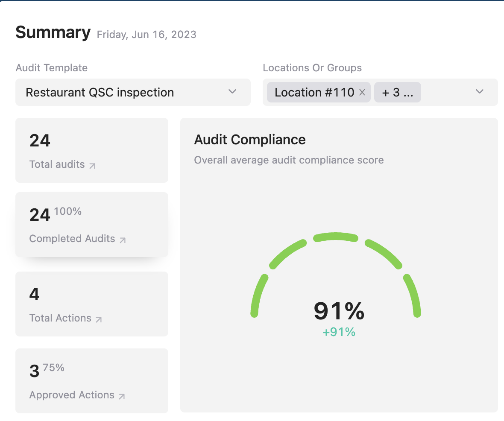504x421 pixels.
Task: Select the top center gauge arc segment
Action: pos(336,237)
